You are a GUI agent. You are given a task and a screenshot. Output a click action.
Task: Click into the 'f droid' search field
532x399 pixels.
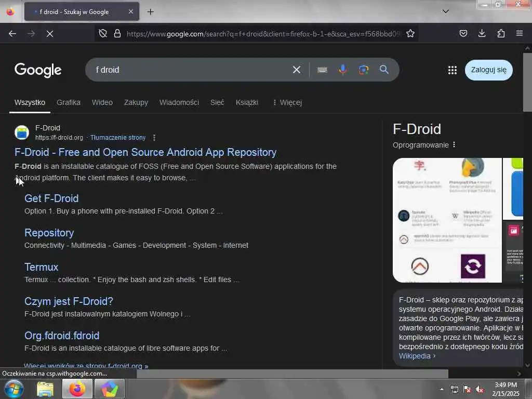[x=190, y=70]
